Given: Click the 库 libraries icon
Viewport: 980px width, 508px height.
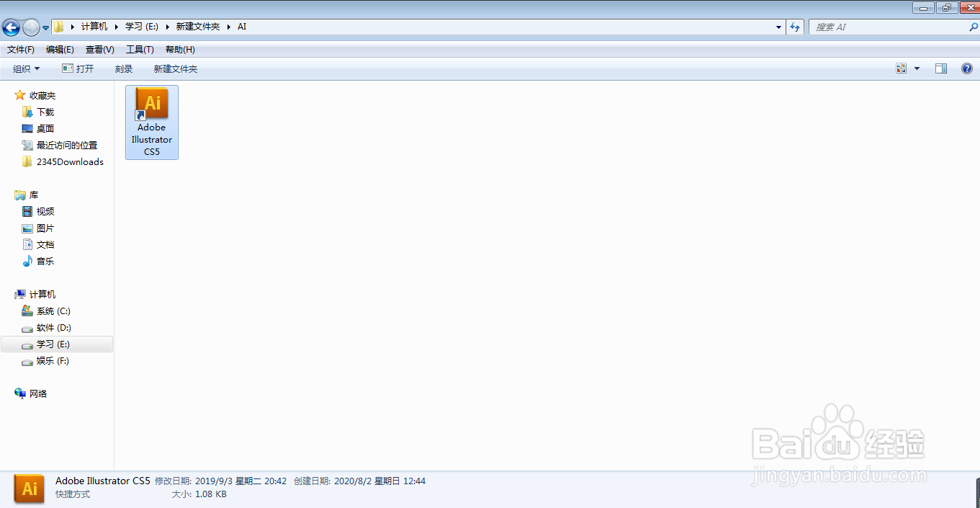Looking at the screenshot, I should [20, 195].
